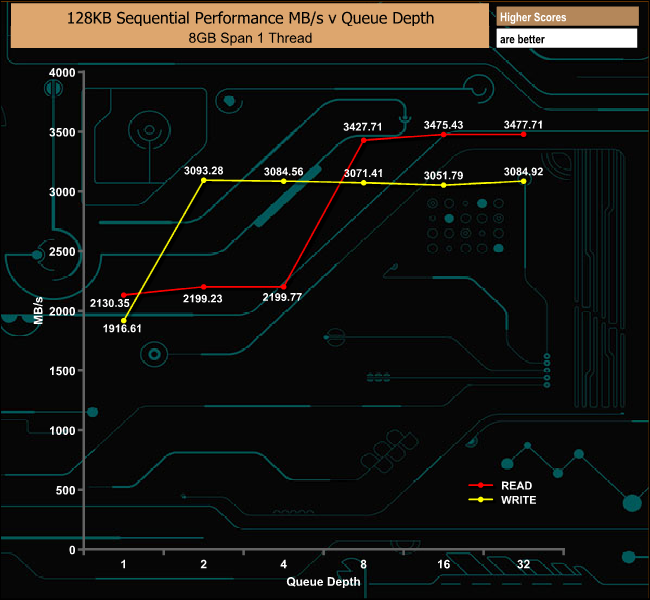Click the y-axis value 1000
This screenshot has height=600, width=650.
pos(62,431)
